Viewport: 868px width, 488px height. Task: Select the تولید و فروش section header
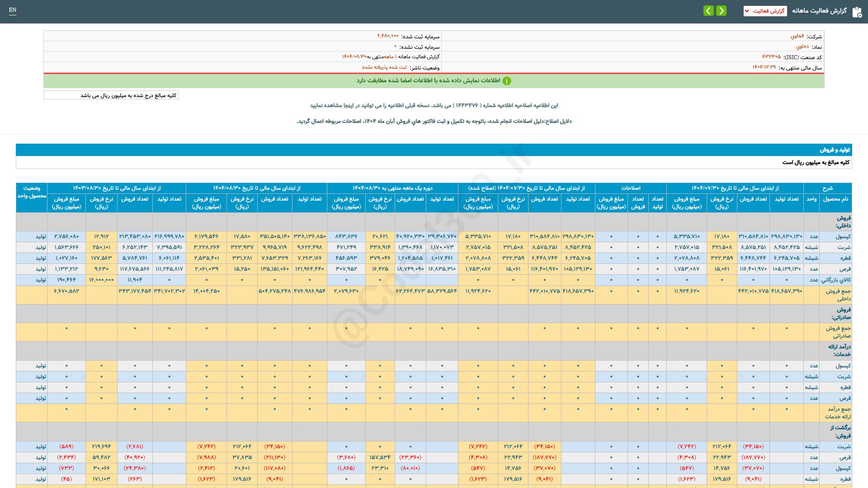tap(835, 150)
